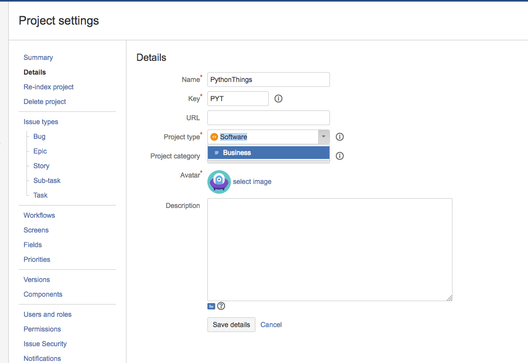Click the info icon next to Key field
Viewport: 528px width, 363px height.
(278, 99)
